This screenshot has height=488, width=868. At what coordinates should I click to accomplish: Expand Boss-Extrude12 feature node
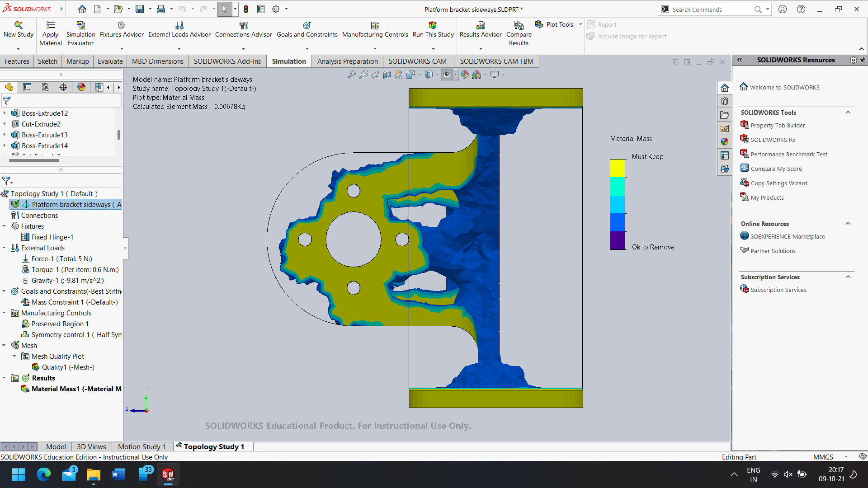tap(5, 113)
